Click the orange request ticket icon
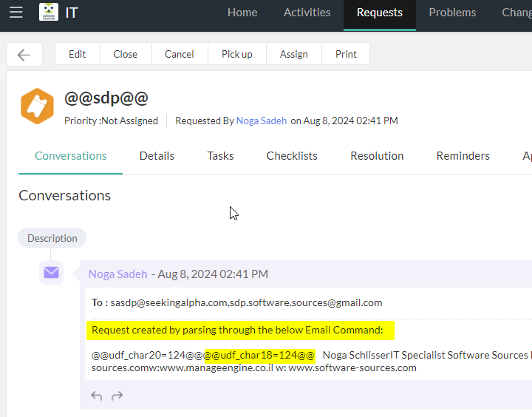The width and height of the screenshot is (532, 417). tap(37, 106)
